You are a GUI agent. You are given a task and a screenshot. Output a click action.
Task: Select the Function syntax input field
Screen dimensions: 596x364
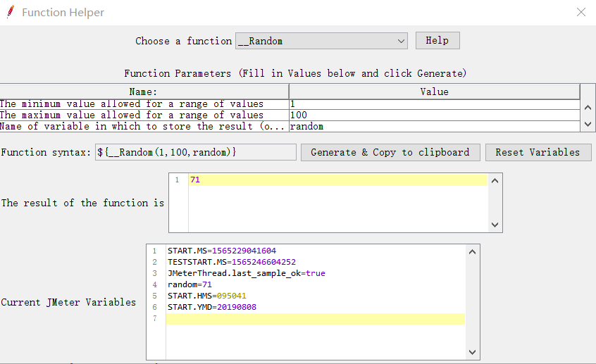[x=195, y=152]
